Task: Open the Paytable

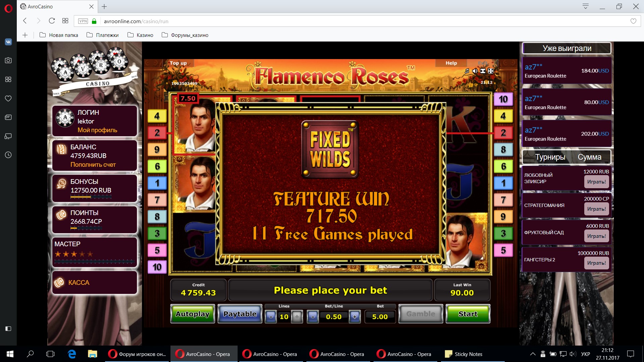Action: click(240, 314)
